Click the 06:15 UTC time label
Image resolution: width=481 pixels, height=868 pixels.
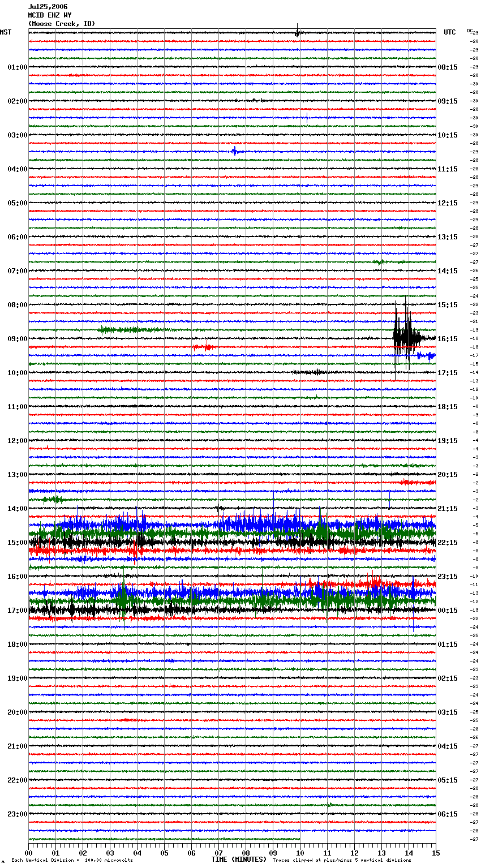click(448, 814)
